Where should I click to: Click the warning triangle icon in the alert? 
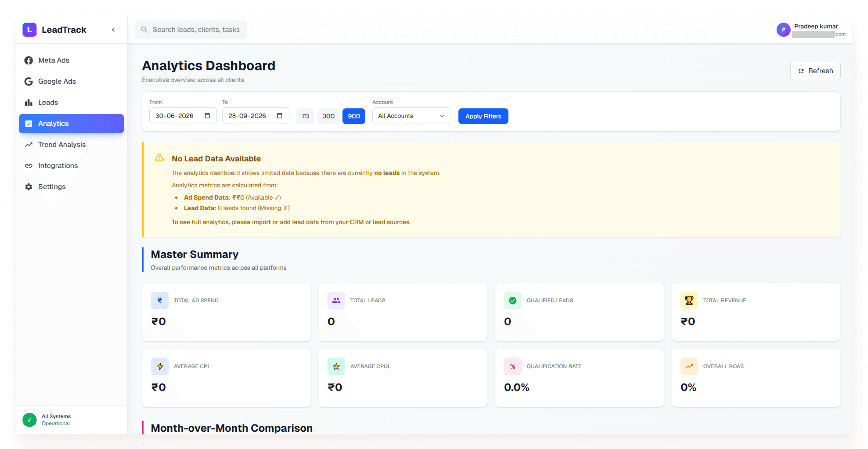pyautogui.click(x=159, y=158)
